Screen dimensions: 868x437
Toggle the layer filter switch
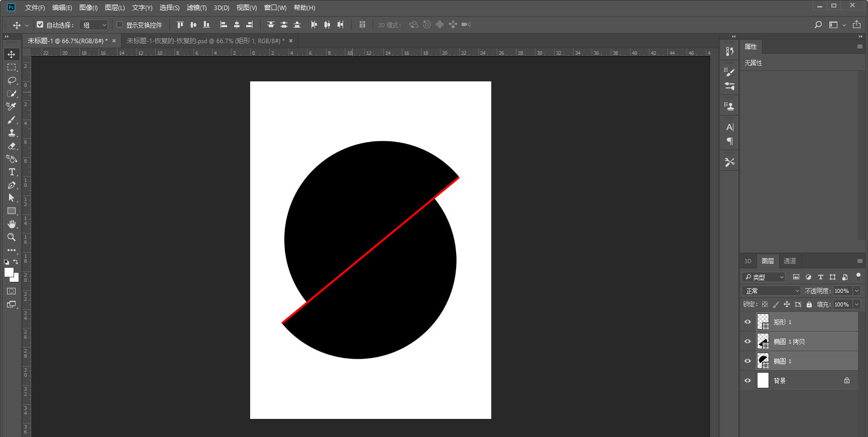click(858, 276)
